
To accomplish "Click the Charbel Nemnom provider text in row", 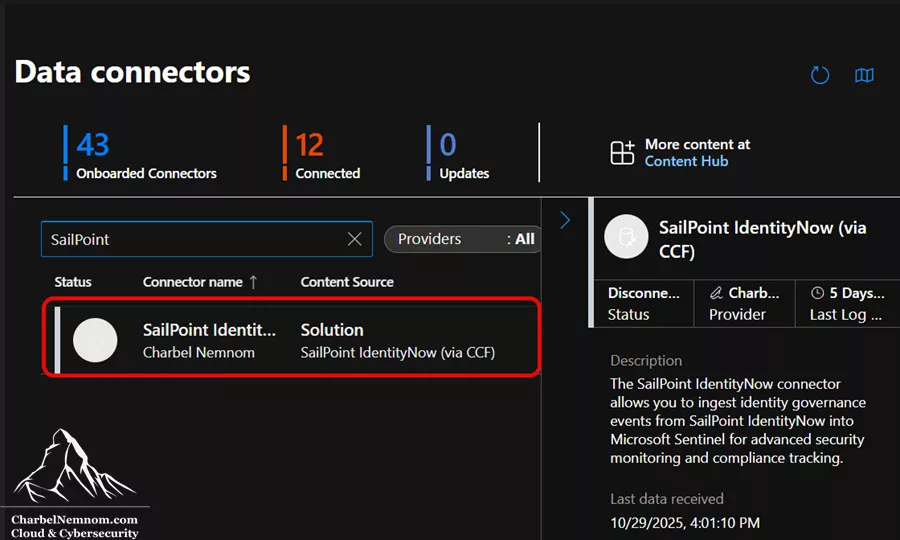I will [x=199, y=352].
